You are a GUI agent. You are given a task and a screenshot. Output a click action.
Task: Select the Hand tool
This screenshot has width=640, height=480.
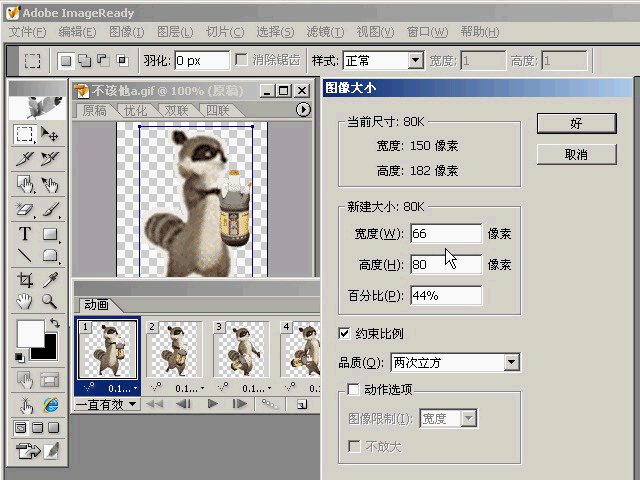point(24,301)
